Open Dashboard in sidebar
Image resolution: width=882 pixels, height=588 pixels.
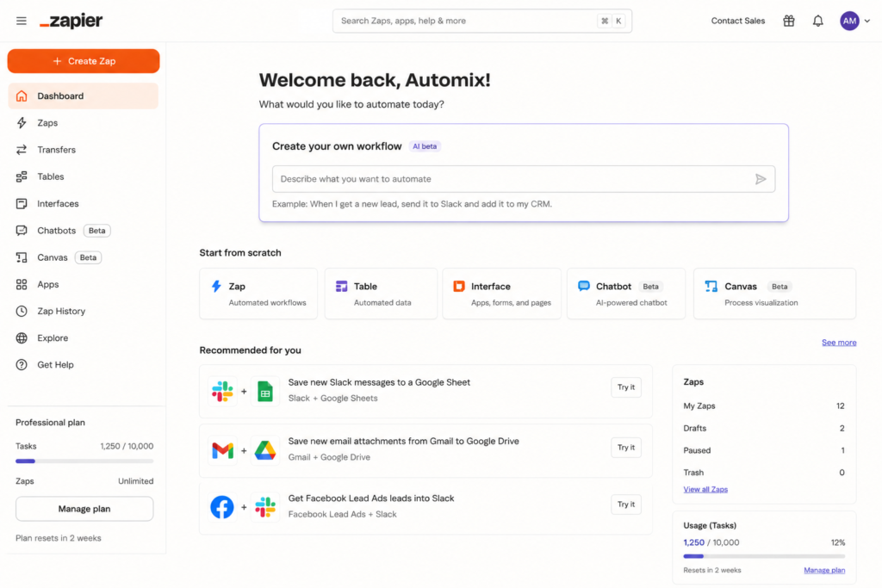point(84,96)
